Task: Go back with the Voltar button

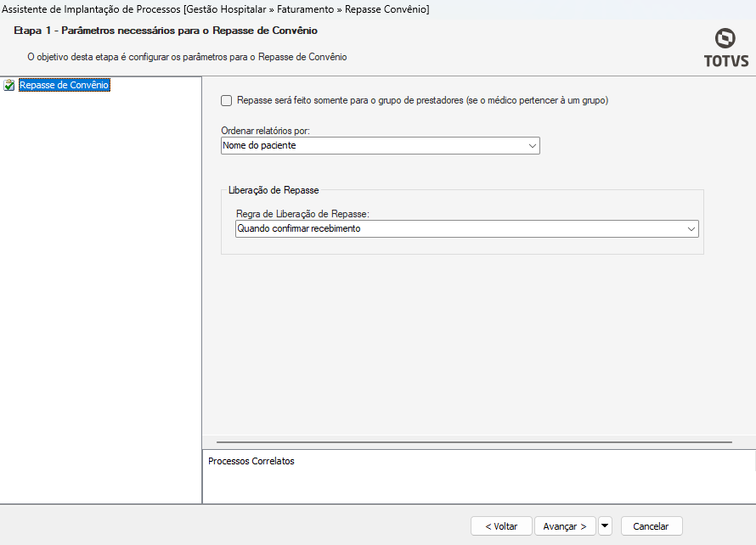Action: point(501,526)
